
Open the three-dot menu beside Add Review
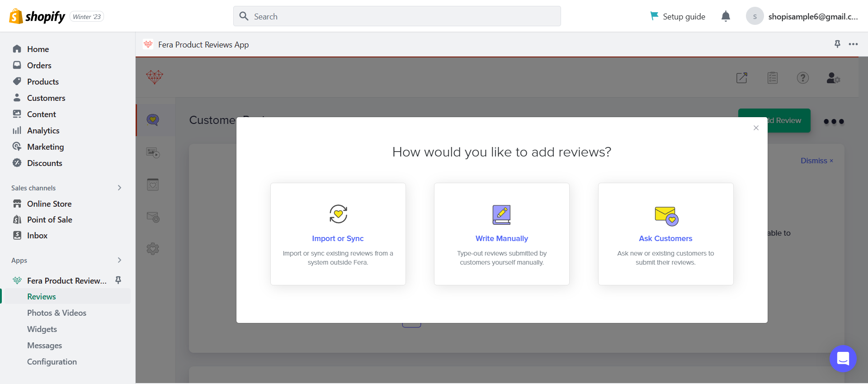pos(834,121)
